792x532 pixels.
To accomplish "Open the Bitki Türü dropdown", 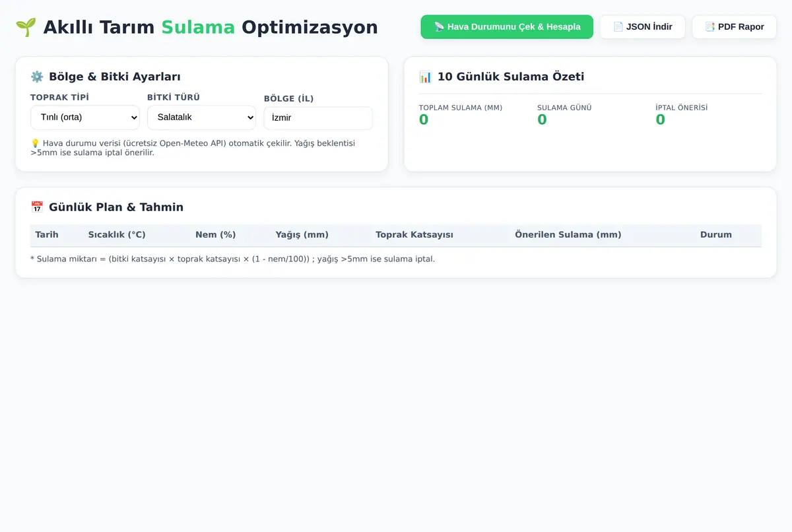I will (201, 117).
